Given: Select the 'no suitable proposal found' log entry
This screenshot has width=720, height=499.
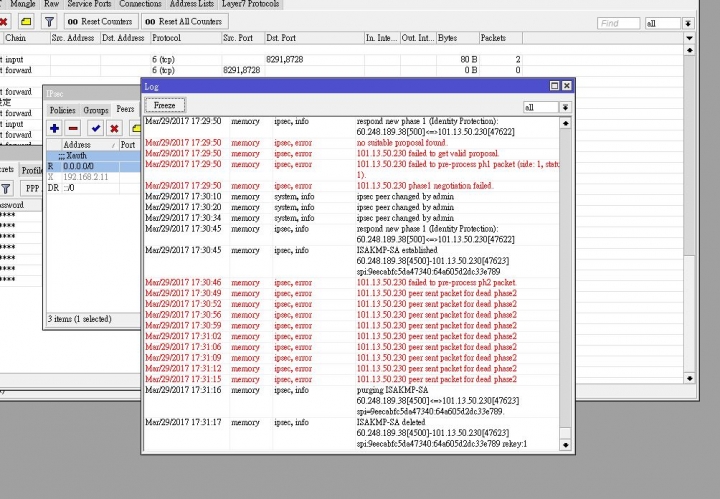Looking at the screenshot, I should pos(352,143).
